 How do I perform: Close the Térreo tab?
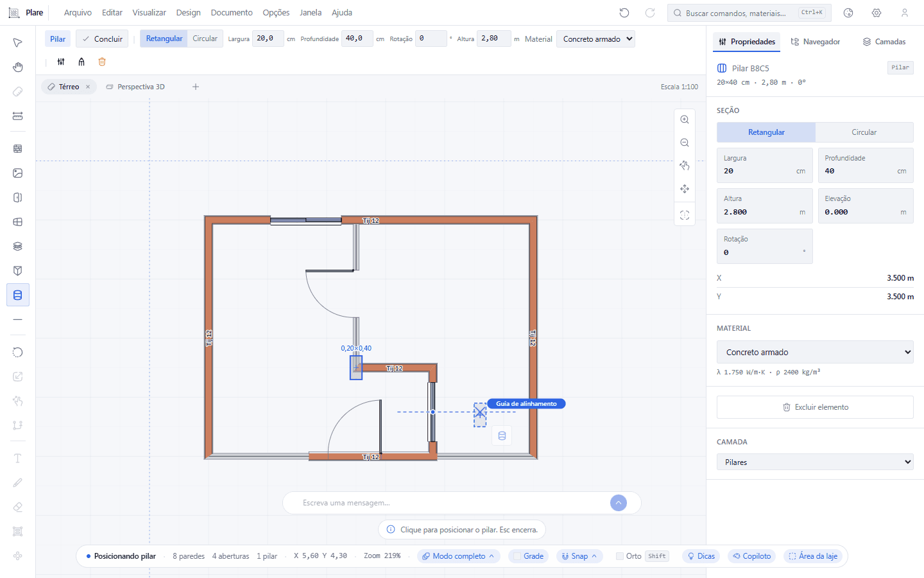88,87
